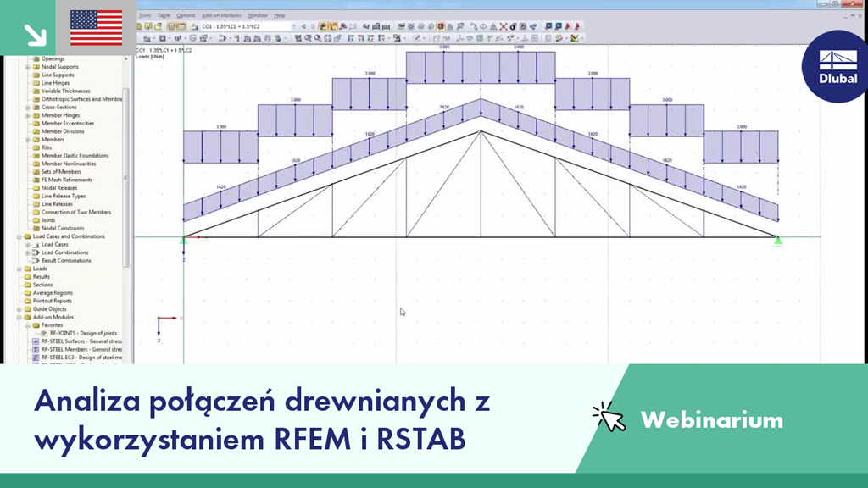Open the Help menu
The width and height of the screenshot is (868, 488).
[x=280, y=15]
